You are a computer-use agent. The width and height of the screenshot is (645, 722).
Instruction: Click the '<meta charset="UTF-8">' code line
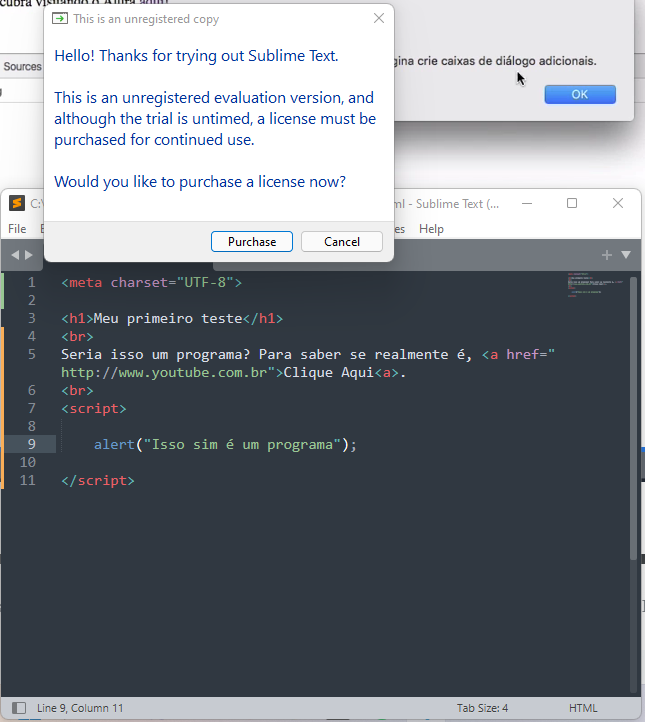click(151, 282)
